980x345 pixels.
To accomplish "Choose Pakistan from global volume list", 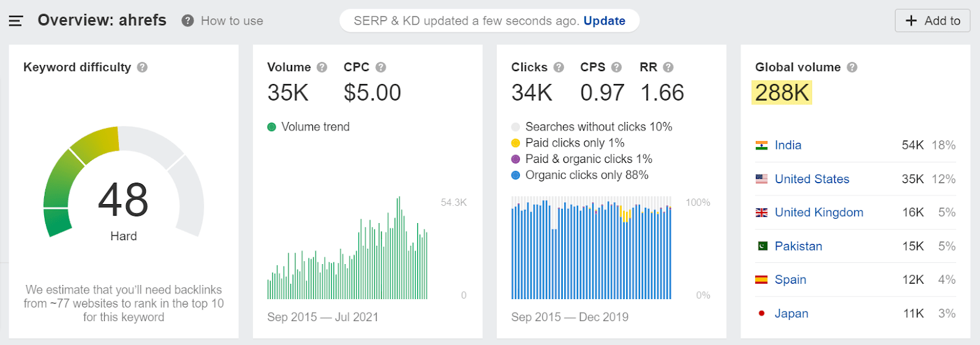I will [798, 246].
